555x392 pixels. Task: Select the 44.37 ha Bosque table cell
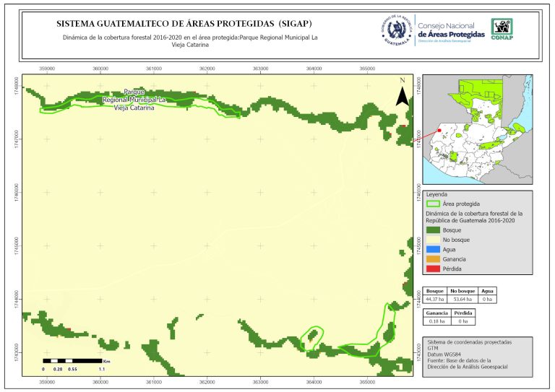435,299
